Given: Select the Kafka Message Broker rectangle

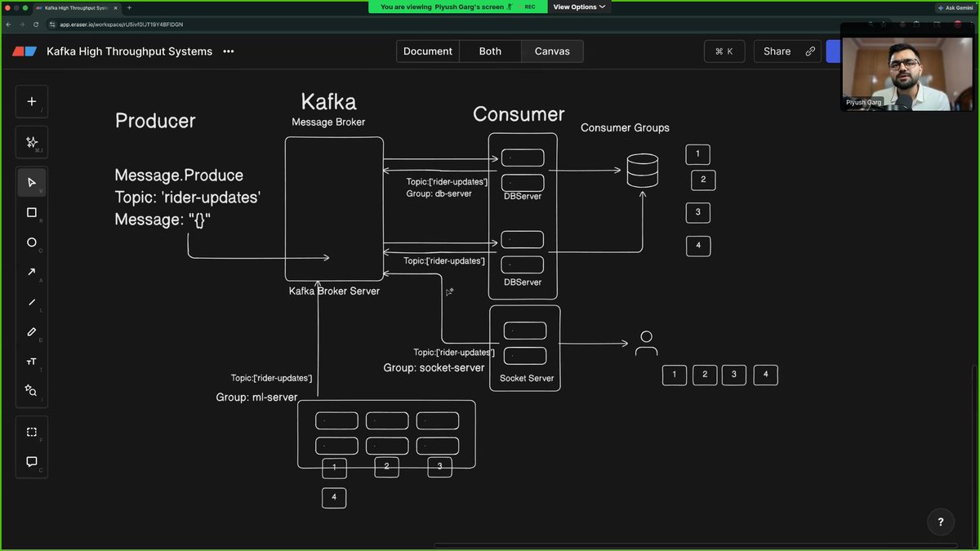Looking at the screenshot, I should [334, 209].
